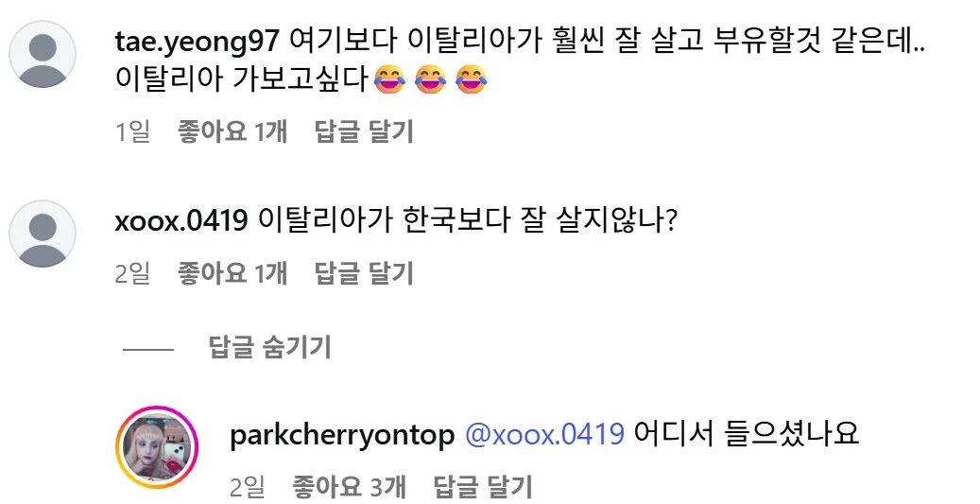Reply to tae.yeong97 via 답글 달기
This screenshot has width=980, height=504.
click(364, 132)
